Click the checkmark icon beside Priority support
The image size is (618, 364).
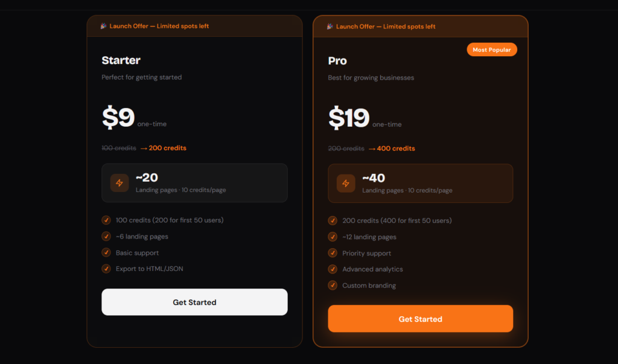[333, 254]
